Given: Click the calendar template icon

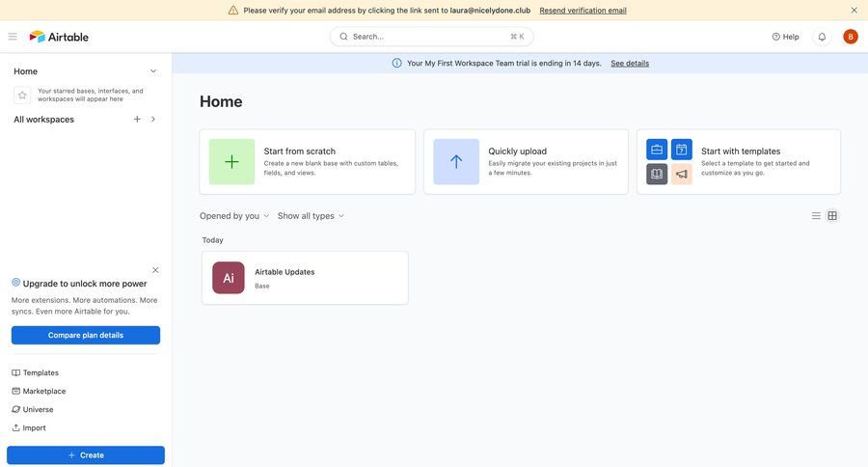Looking at the screenshot, I should (682, 150).
